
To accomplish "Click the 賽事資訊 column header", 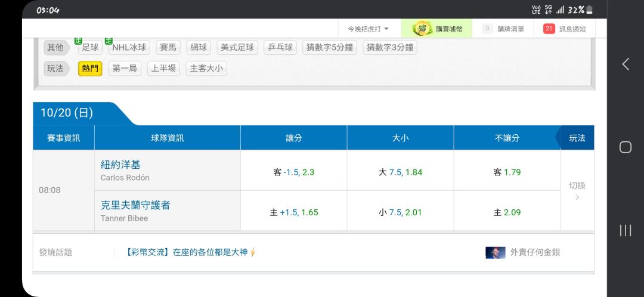I will coord(64,138).
